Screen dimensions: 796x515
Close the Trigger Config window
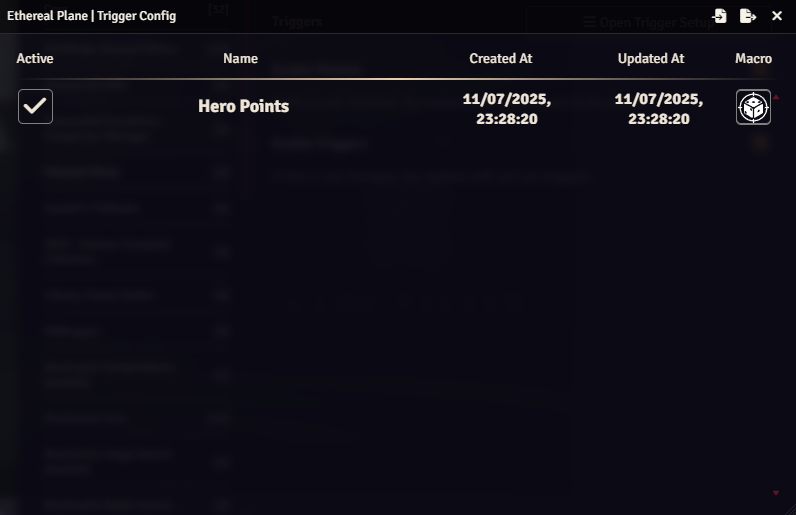tap(777, 16)
